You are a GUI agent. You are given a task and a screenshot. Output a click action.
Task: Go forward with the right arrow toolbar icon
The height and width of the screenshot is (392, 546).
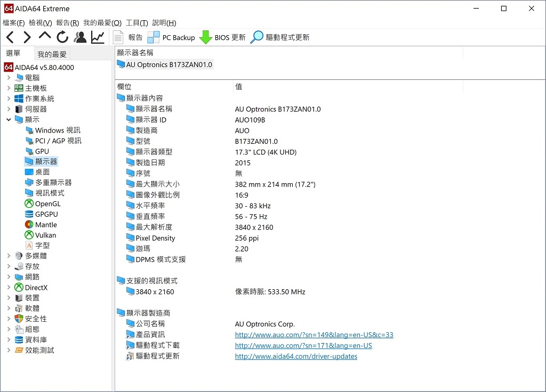tap(27, 37)
